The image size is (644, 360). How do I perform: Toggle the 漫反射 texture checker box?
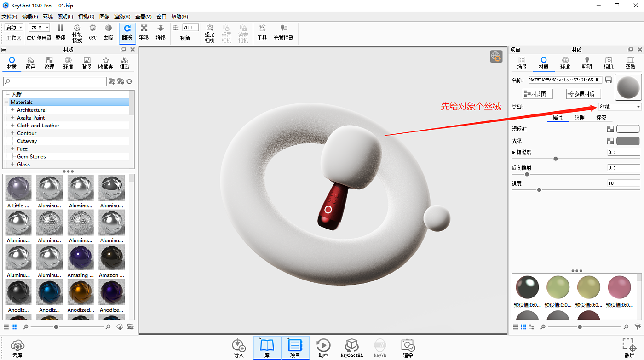(x=610, y=129)
